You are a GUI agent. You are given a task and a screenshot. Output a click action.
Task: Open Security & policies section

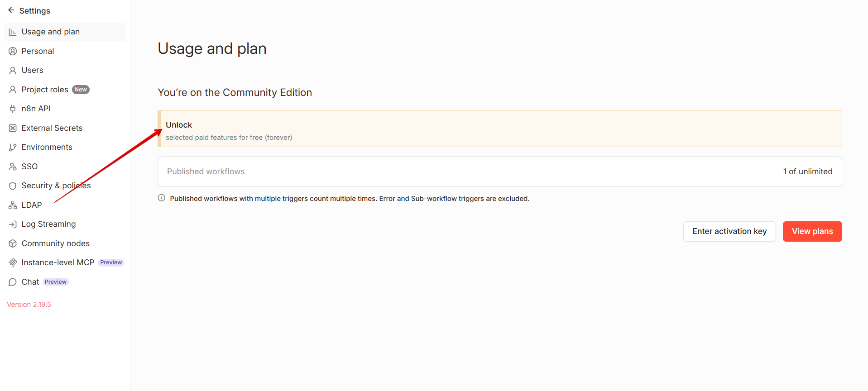point(65,186)
